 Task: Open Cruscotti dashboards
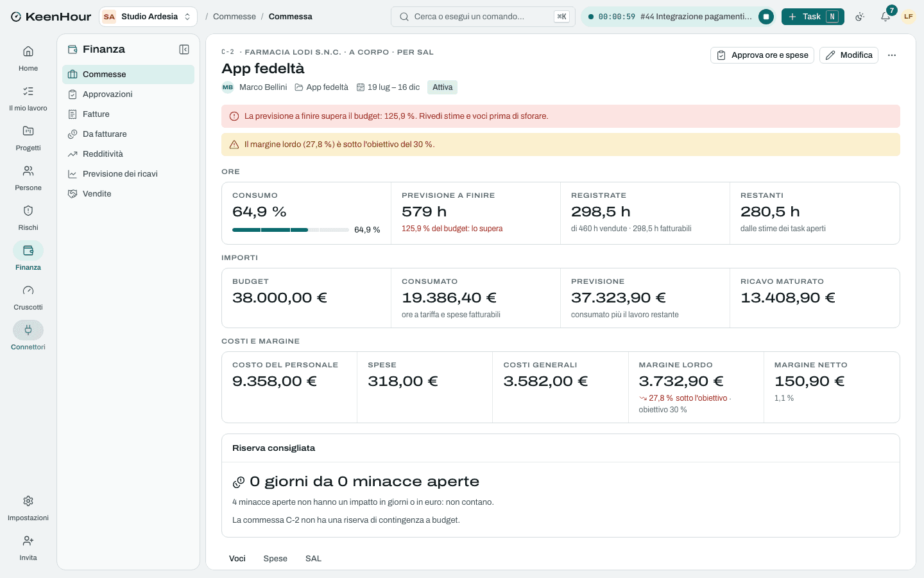pyautogui.click(x=28, y=297)
